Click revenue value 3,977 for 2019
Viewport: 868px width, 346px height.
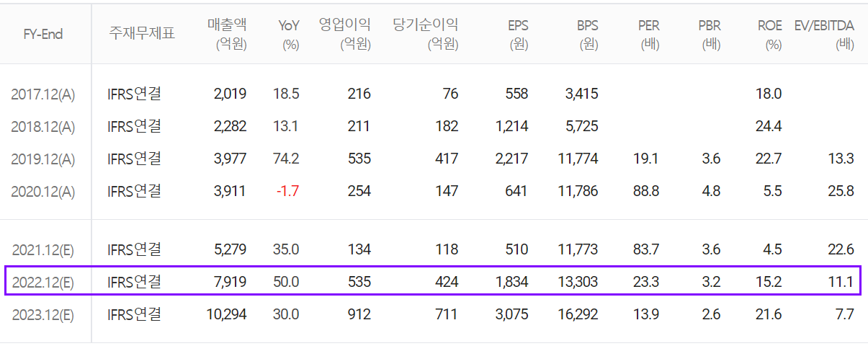[231, 159]
